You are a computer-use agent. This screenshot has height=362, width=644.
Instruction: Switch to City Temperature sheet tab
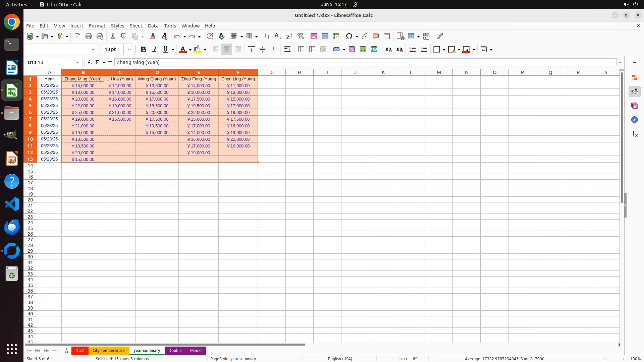108,351
